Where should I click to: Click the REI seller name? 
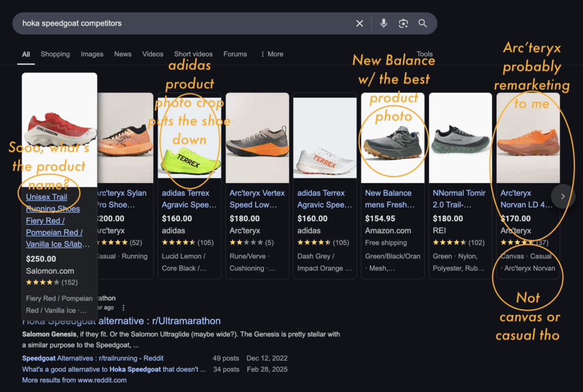click(x=439, y=231)
